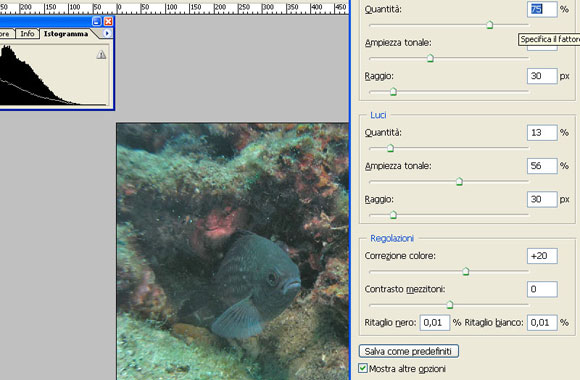Adjust the shadows Quantità slider handle
The height and width of the screenshot is (380, 580).
pos(489,25)
